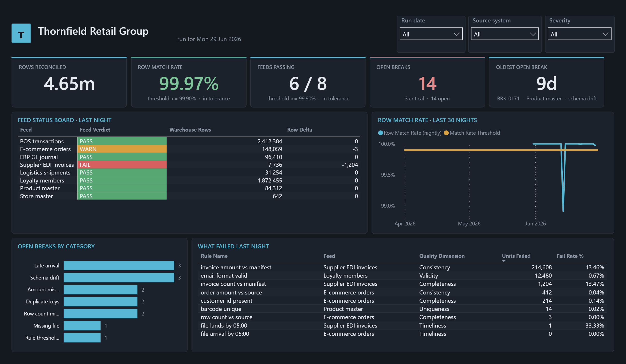Viewport: 626px width, 364px height.
Task: Click the 2,412,384 warehouse rows value
Action: [x=269, y=141]
